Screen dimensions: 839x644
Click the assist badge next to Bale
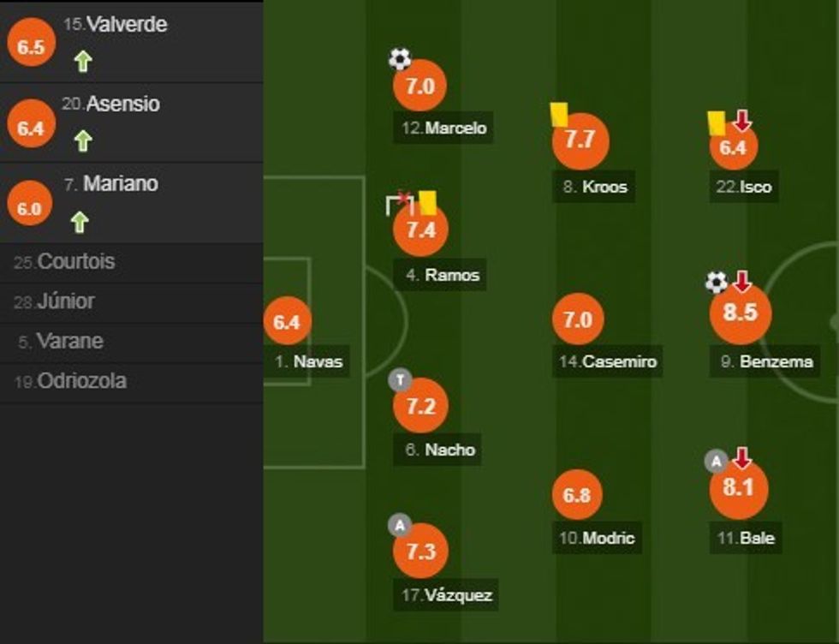coord(715,462)
